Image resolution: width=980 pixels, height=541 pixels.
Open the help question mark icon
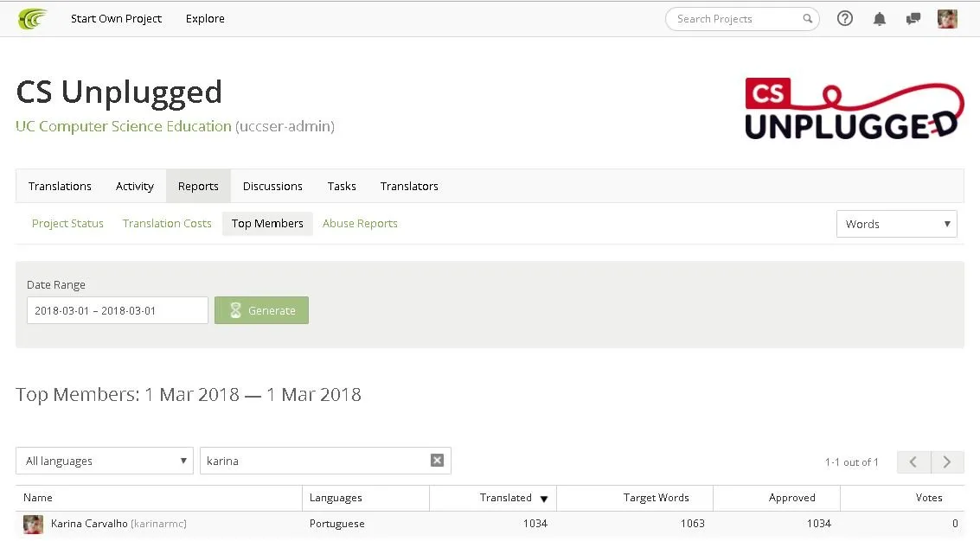pos(845,19)
